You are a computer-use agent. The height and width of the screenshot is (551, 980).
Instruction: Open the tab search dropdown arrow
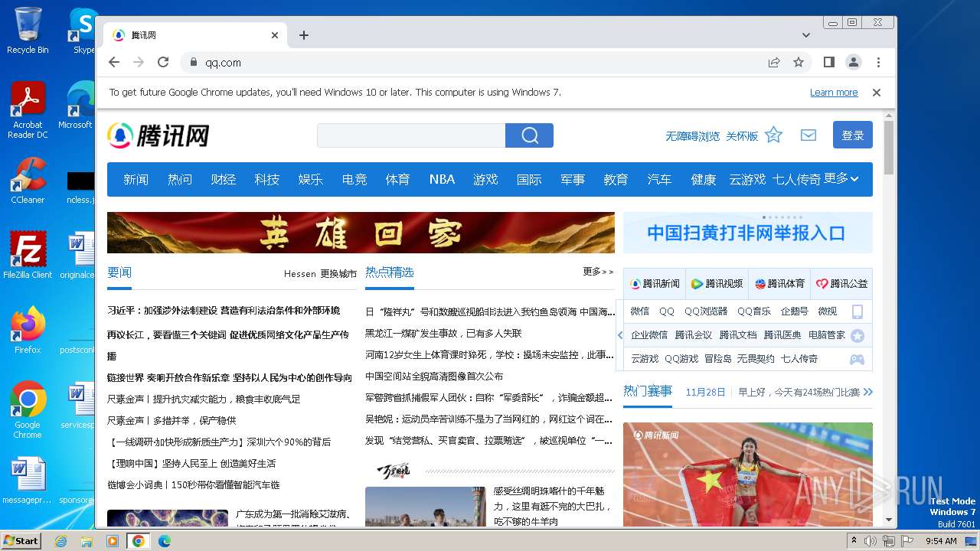click(806, 35)
